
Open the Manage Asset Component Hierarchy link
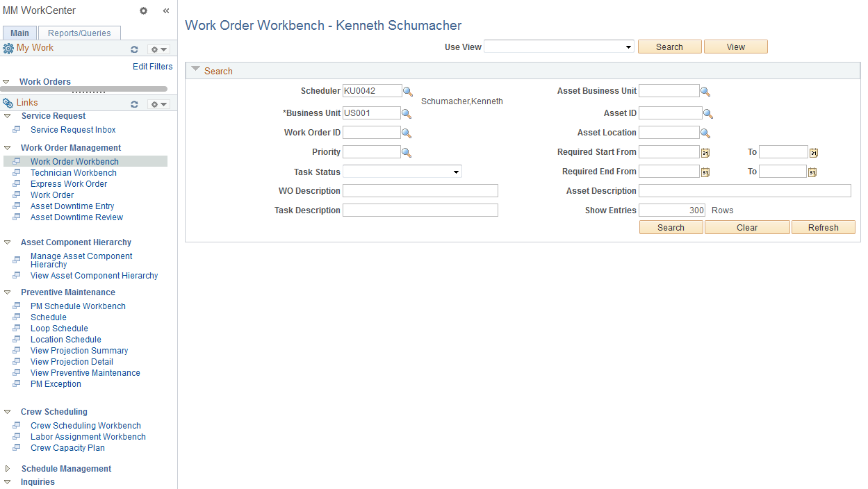[x=81, y=260]
